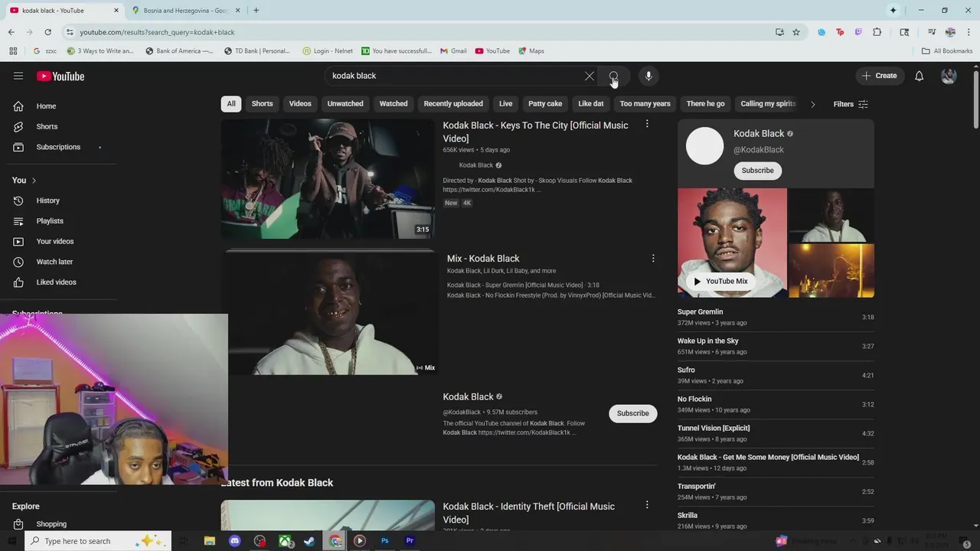The image size is (980, 551).
Task: Open Steam from the taskbar
Action: [309, 541]
